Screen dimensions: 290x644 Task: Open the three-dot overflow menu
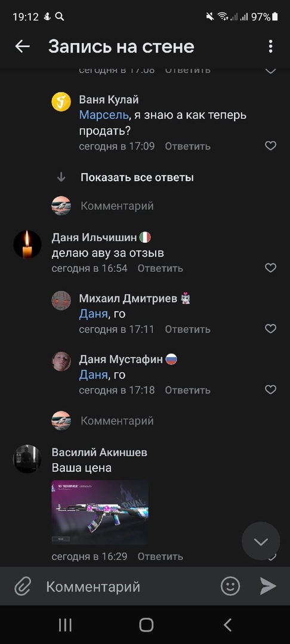[x=270, y=47]
